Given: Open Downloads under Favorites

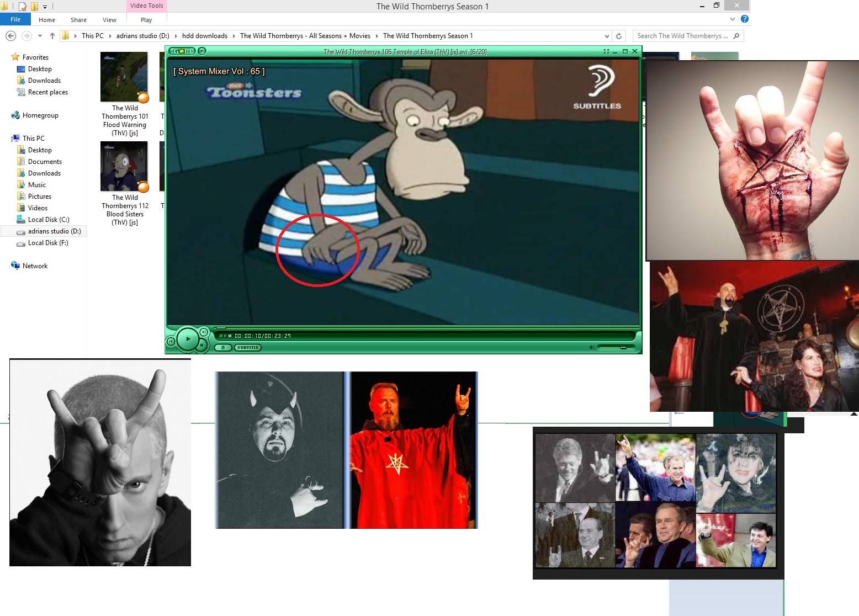Looking at the screenshot, I should click(44, 81).
